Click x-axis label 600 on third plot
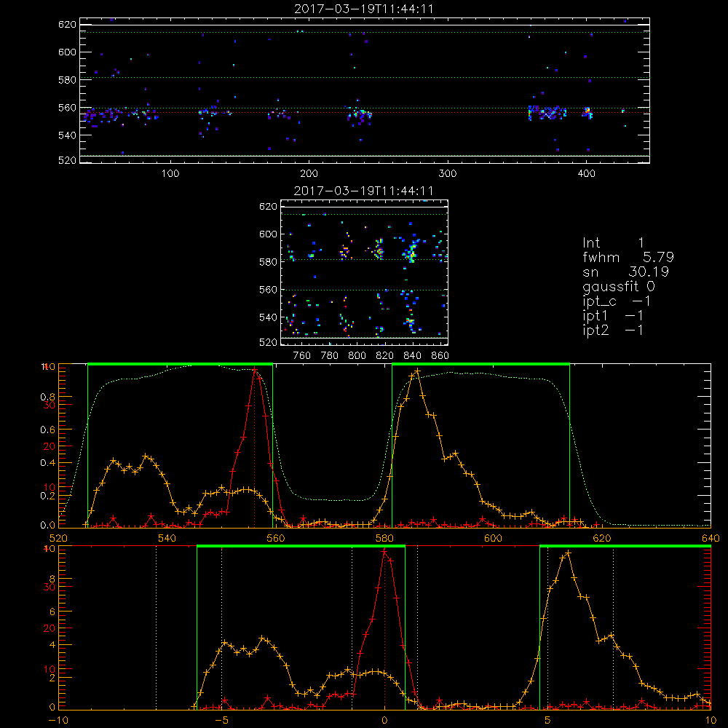Screen dimensions: 728x728 click(x=493, y=539)
